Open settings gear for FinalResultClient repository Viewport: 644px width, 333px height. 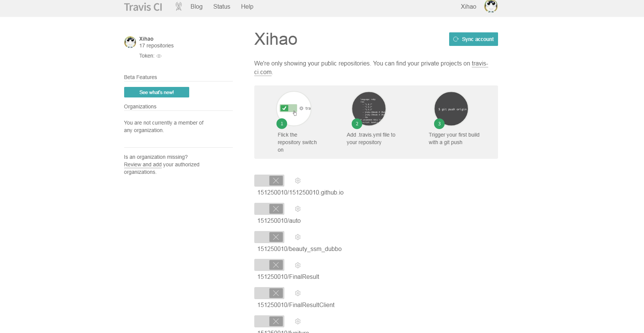298,293
